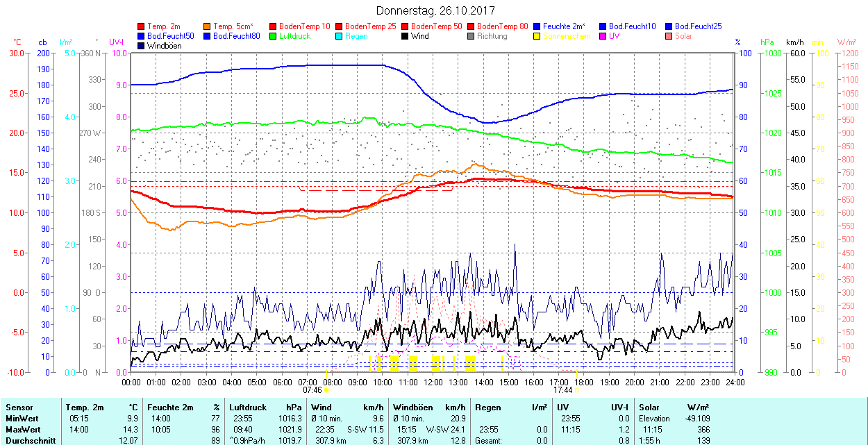
Task: Click the sunrise marker at 07:46
Action: (326, 389)
